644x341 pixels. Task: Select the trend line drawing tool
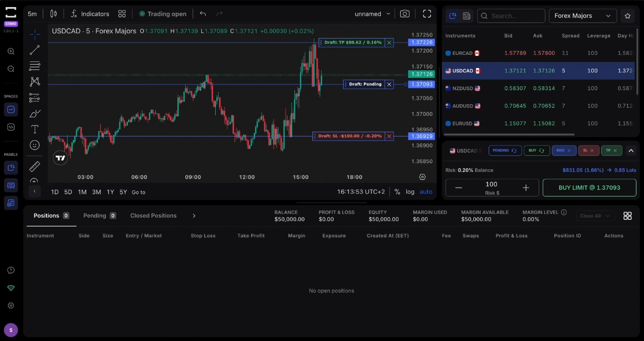pyautogui.click(x=35, y=50)
